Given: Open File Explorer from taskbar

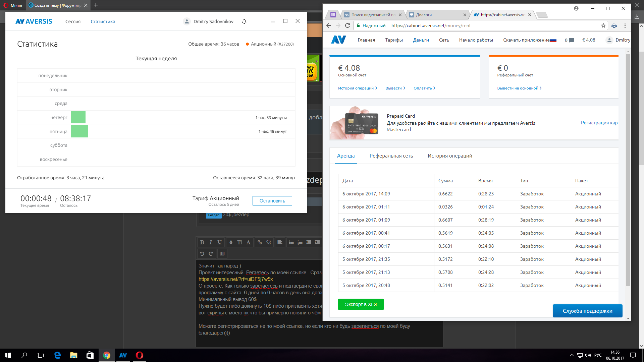Looking at the screenshot, I should point(74,355).
